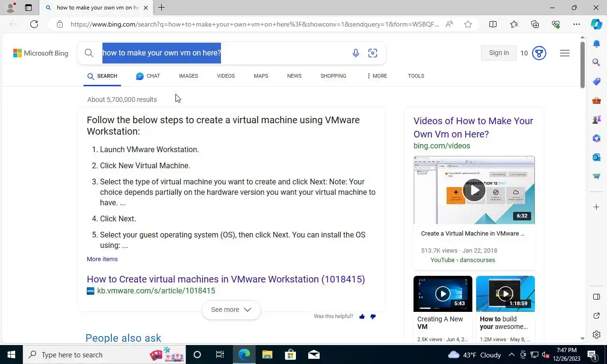The image size is (607, 364).
Task: Open sidebar Search icon
Action: pos(597,62)
